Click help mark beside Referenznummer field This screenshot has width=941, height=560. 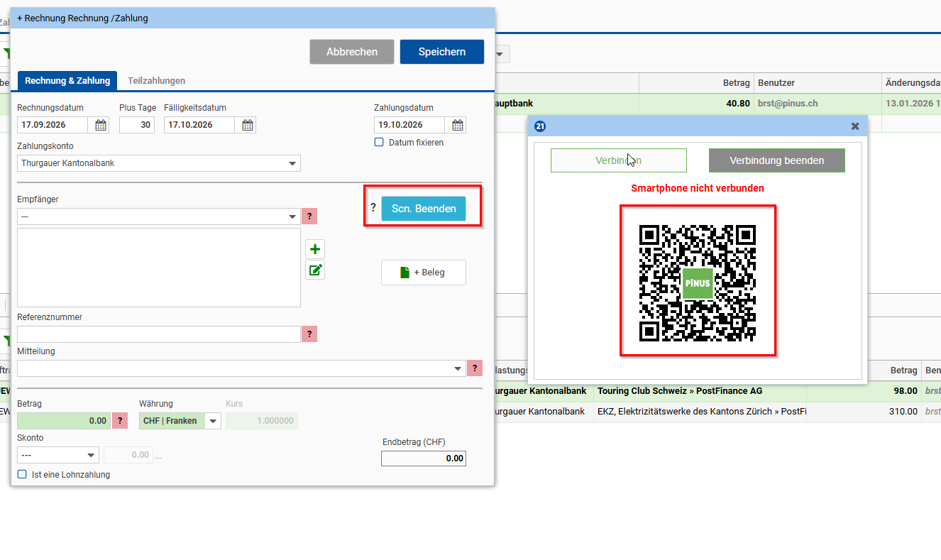pyautogui.click(x=309, y=334)
